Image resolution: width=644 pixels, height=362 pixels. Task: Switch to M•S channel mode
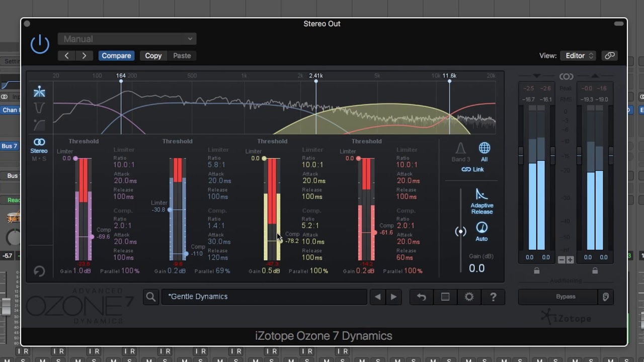coord(39,159)
